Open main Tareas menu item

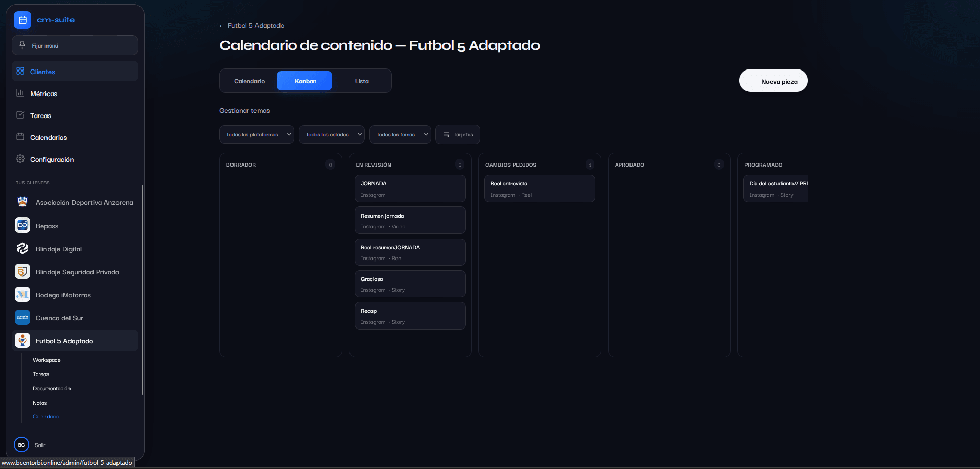[75, 115]
